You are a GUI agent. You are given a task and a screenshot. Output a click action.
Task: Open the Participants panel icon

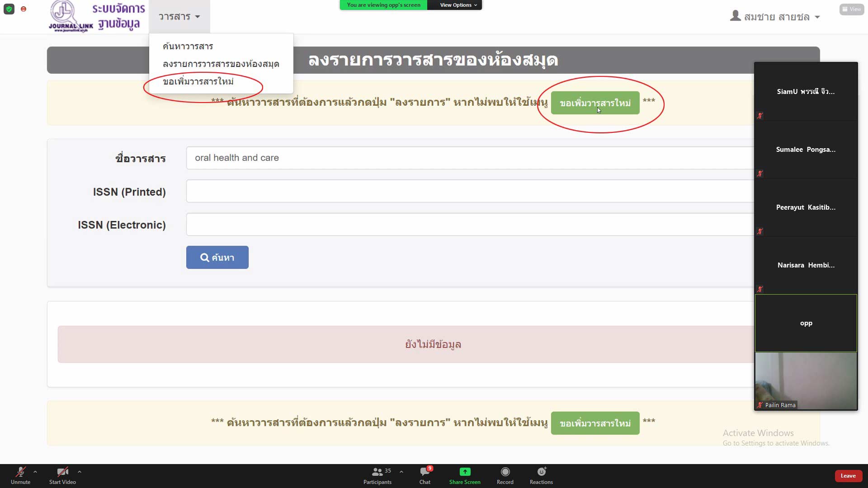[377, 472]
